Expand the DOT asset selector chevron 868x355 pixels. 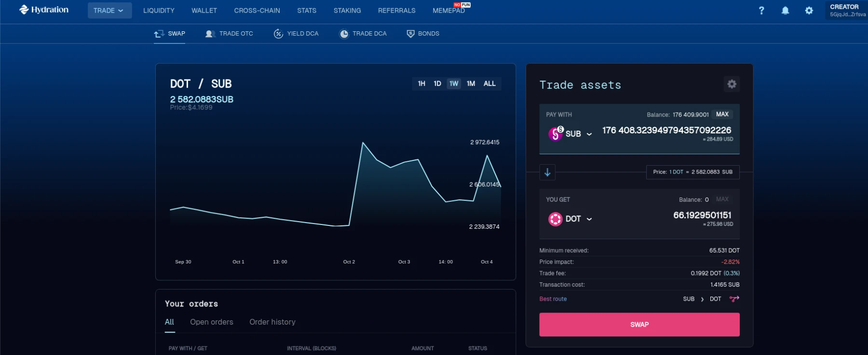[589, 219]
